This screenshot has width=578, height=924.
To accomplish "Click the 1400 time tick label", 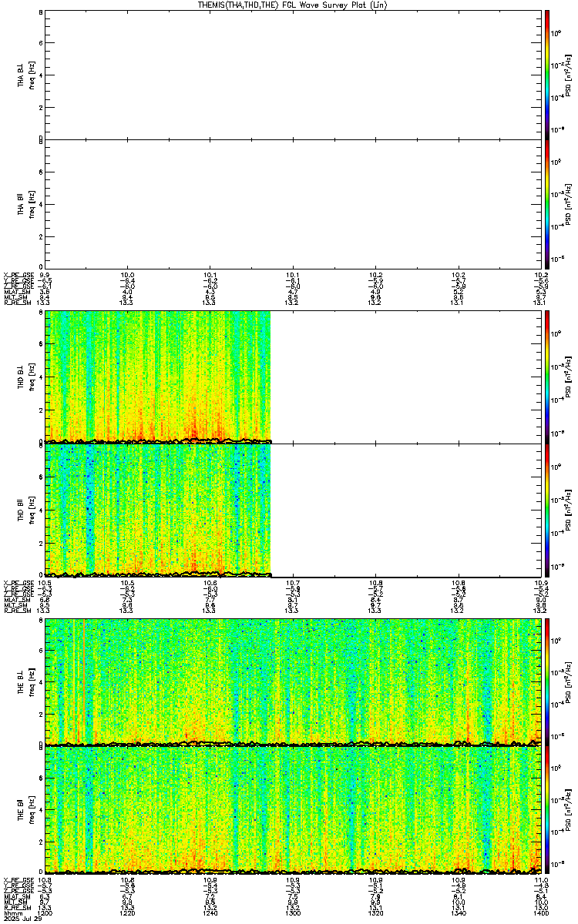I will click(540, 912).
